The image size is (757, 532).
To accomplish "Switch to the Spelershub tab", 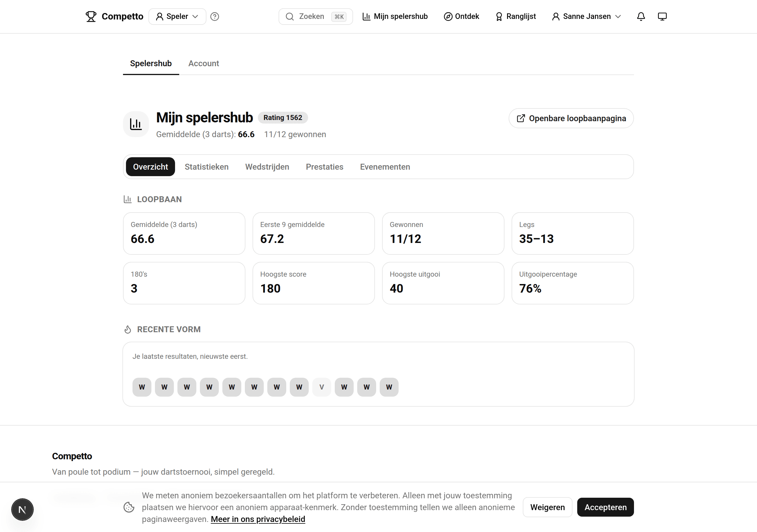I will [x=151, y=63].
